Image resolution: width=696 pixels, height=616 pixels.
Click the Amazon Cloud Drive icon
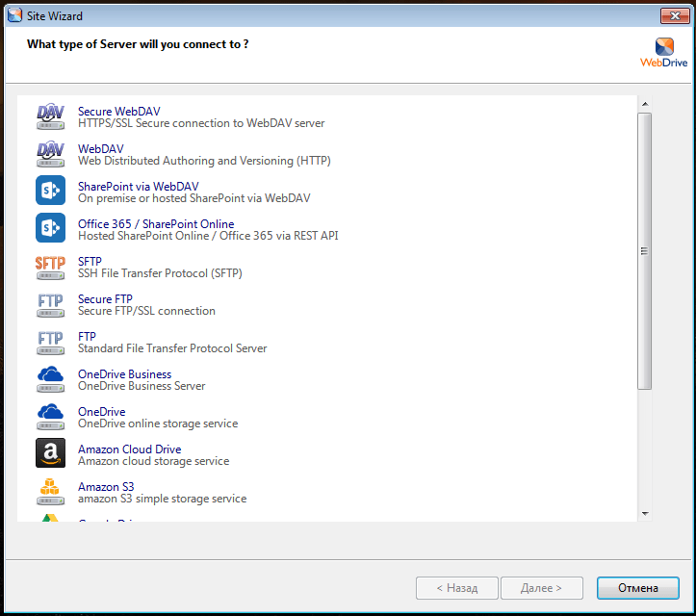click(x=50, y=453)
